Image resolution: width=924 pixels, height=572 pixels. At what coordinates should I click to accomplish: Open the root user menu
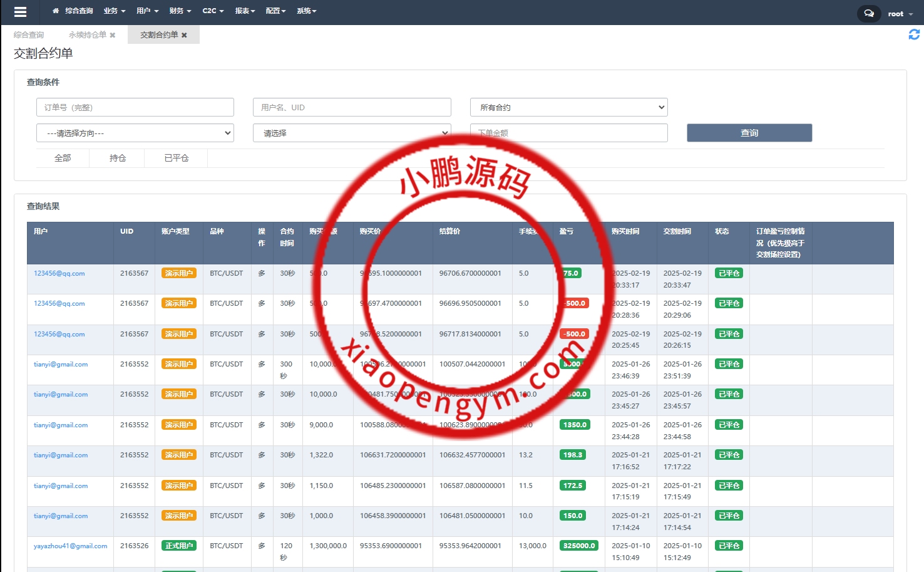(x=900, y=14)
